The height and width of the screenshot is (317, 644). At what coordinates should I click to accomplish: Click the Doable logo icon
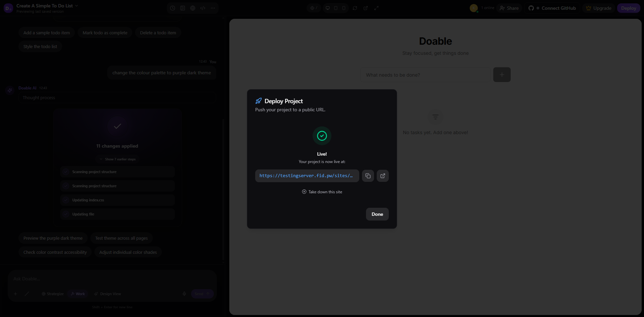pyautogui.click(x=8, y=8)
